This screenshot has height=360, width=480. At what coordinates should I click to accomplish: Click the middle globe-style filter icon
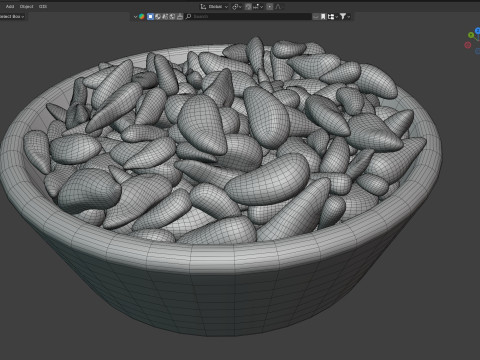165,16
